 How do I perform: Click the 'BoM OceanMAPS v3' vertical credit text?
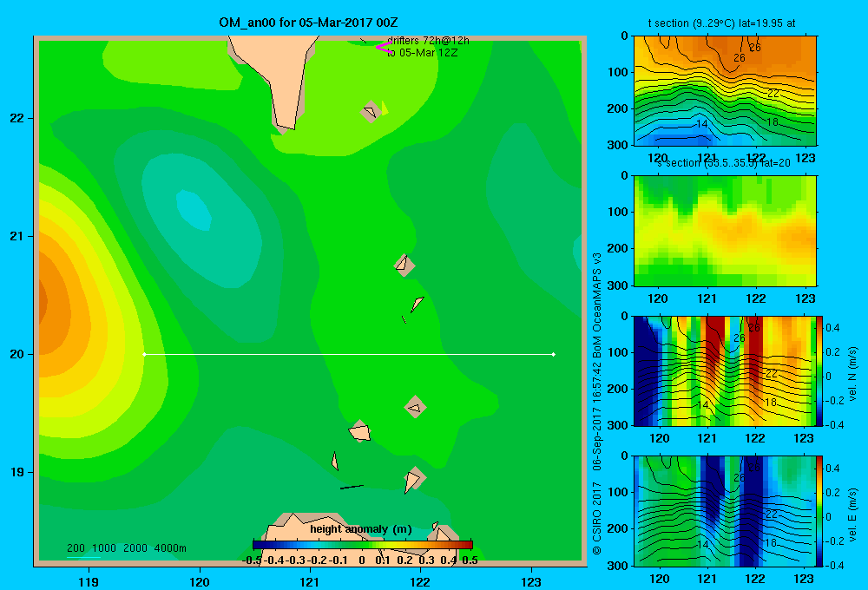click(597, 305)
